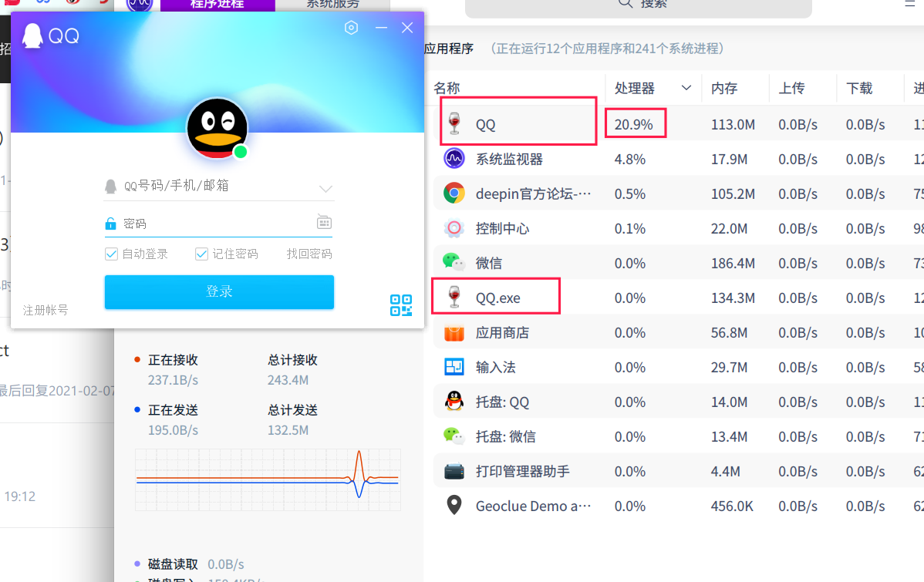924x582 pixels.
Task: Toggle the 记住密码 checkbox
Action: click(201, 254)
